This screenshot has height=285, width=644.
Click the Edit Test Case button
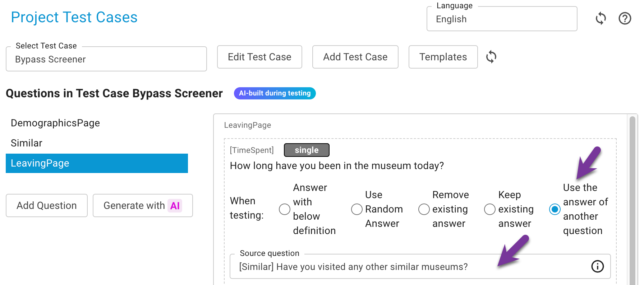(259, 57)
